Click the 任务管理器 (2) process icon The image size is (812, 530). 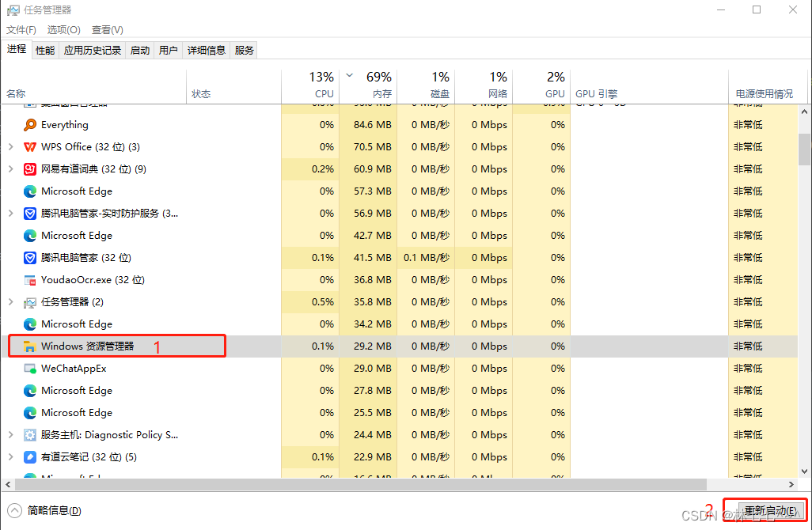point(30,302)
